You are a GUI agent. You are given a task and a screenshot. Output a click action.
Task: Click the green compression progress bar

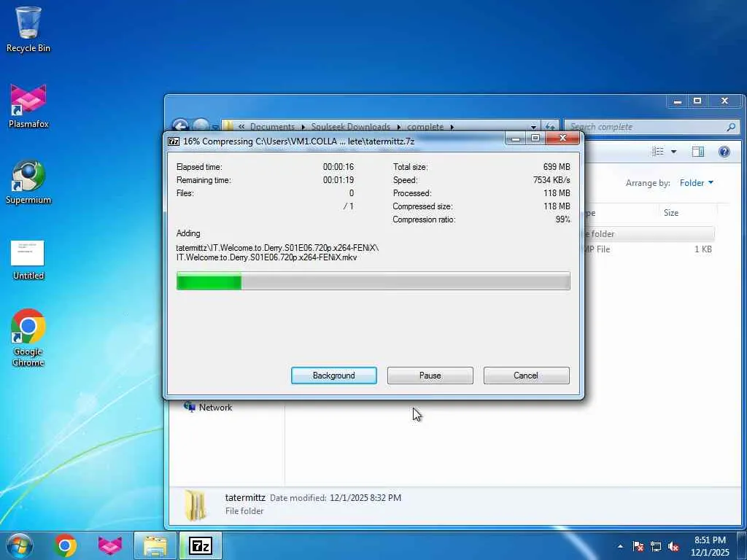373,281
